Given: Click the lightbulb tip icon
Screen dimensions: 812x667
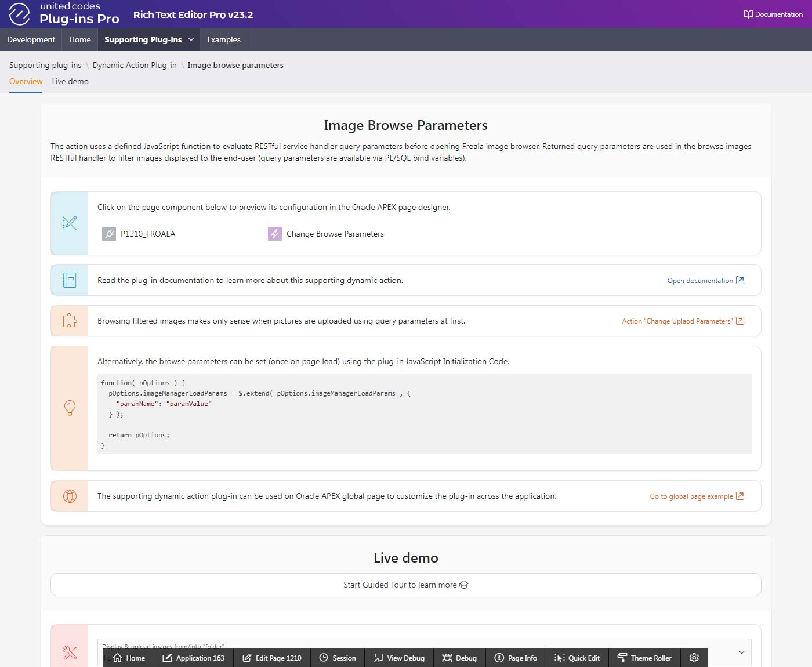Looking at the screenshot, I should pyautogui.click(x=70, y=408).
